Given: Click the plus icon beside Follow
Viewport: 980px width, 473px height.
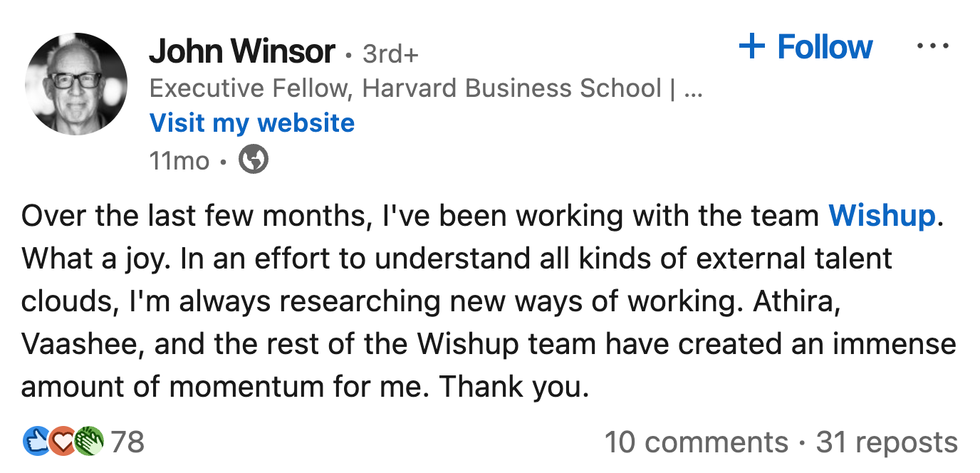Looking at the screenshot, I should click(752, 47).
